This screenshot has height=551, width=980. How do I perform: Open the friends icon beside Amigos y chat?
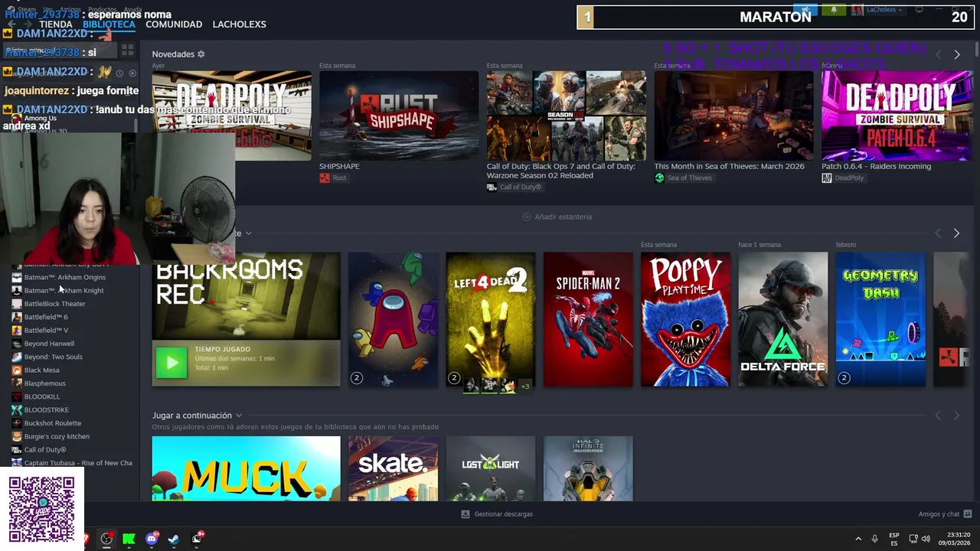968,514
